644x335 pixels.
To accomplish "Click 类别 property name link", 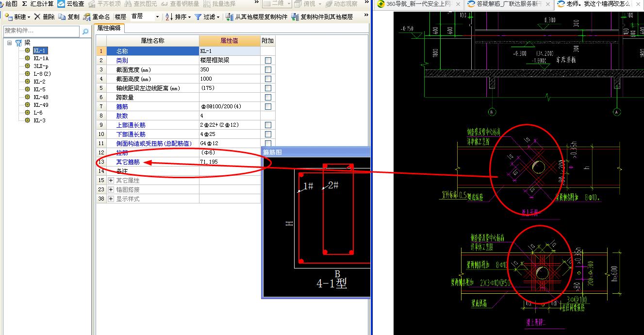I will click(x=122, y=60).
